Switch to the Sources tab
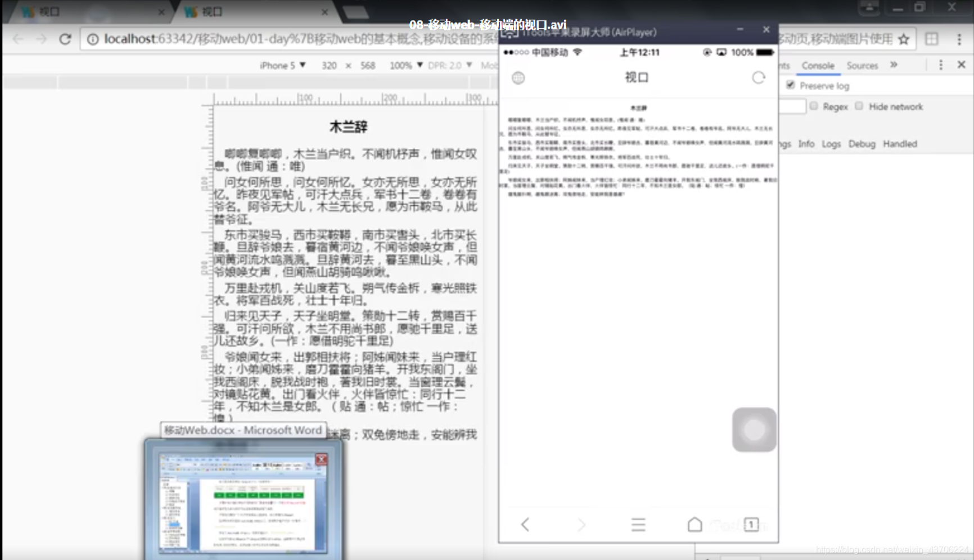This screenshot has height=560, width=974. [x=862, y=66]
